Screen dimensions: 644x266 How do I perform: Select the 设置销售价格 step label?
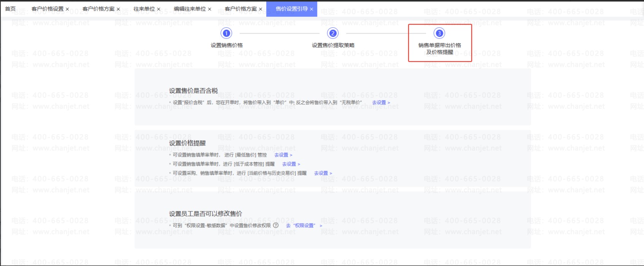pyautogui.click(x=227, y=45)
